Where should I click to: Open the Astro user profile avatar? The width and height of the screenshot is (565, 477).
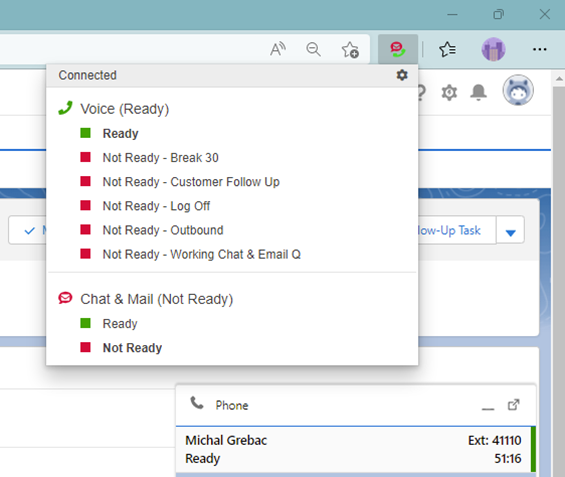click(518, 90)
